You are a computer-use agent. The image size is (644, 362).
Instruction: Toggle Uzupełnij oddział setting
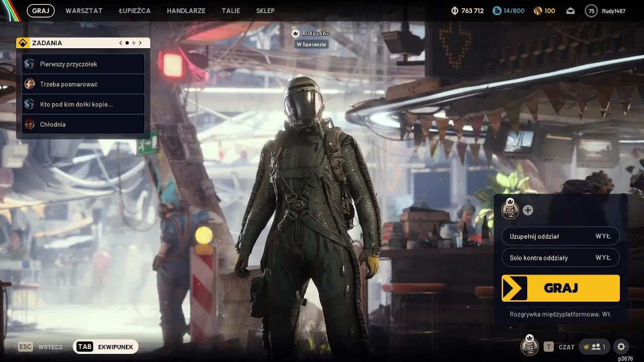point(560,236)
